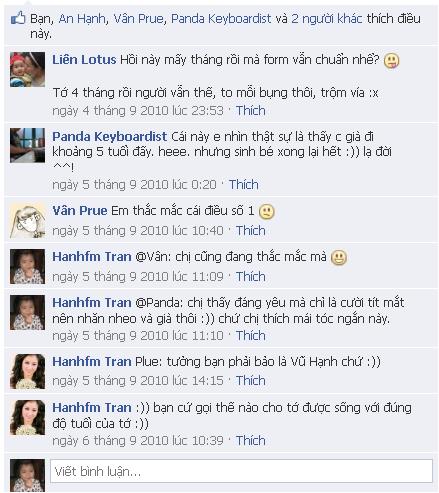439x493 pixels.
Task: Click Thích on the 14:15 comment
Action: coord(251,381)
